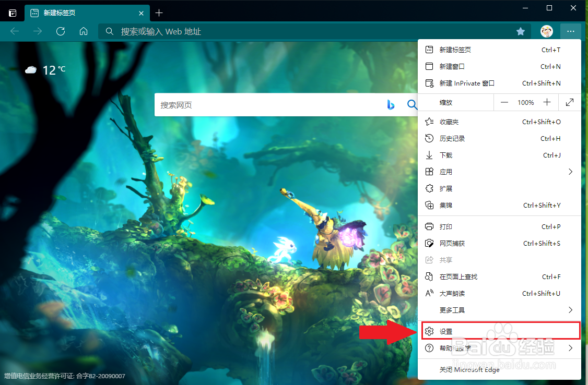Screen dimensions: 588x385
Task: Open 扩展 from menu
Action: (x=499, y=189)
